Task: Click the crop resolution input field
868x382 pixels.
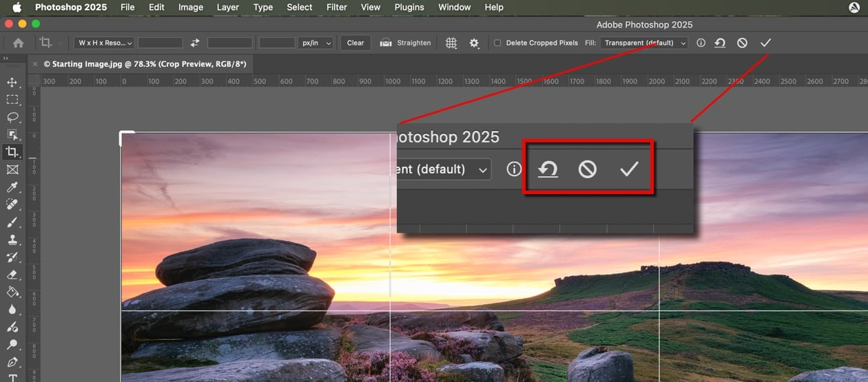Action: coord(277,43)
